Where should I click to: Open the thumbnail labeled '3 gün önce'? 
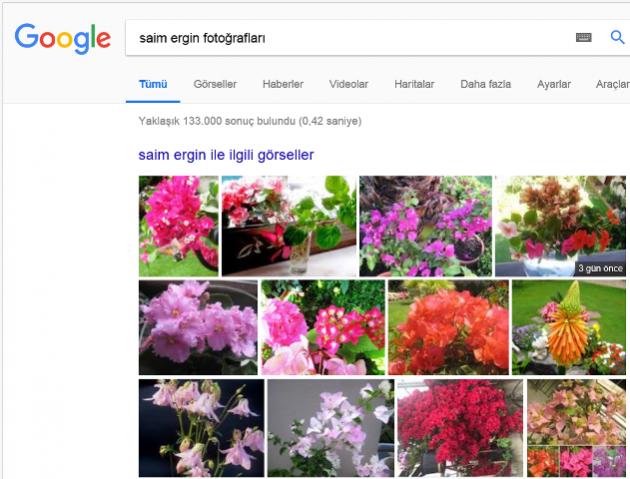(560, 226)
